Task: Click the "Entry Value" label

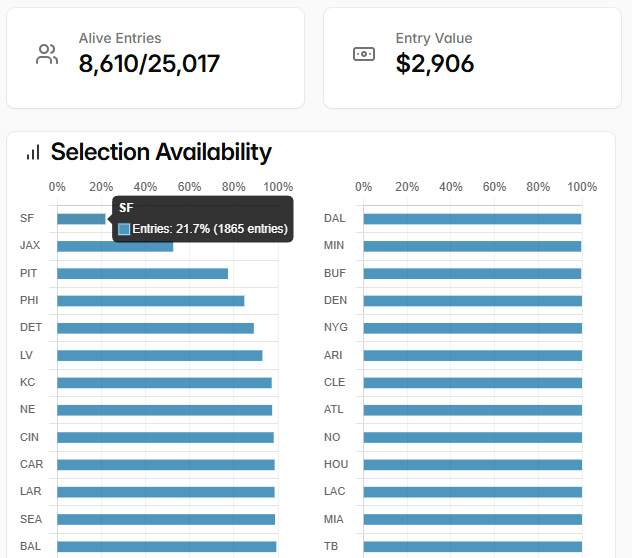Action: (434, 38)
